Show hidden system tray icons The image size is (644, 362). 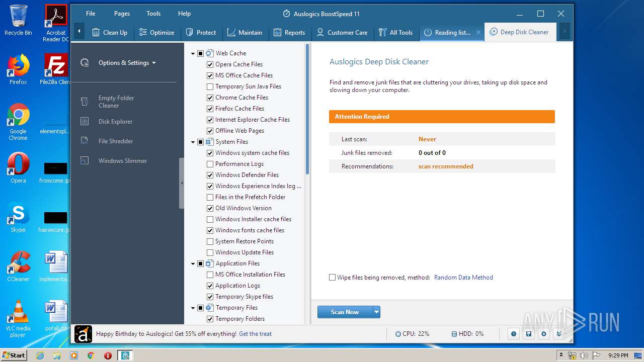pos(561,355)
